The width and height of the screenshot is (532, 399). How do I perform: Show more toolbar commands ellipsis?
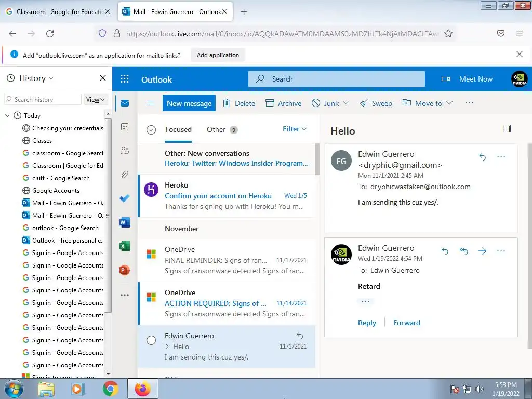coord(469,103)
